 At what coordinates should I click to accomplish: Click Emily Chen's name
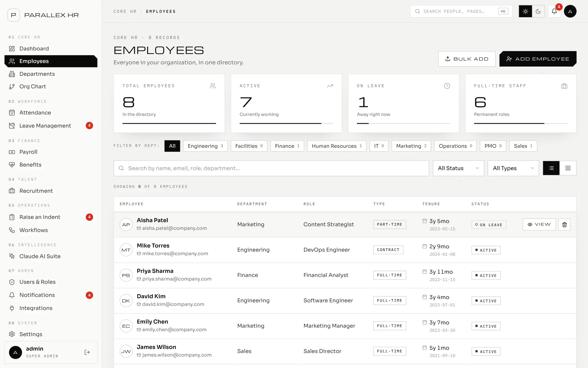point(152,322)
